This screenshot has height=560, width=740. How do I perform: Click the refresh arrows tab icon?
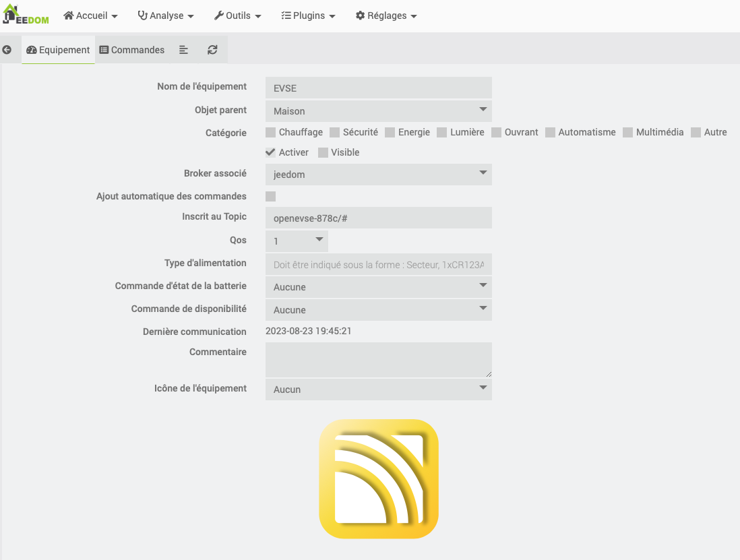tap(212, 50)
